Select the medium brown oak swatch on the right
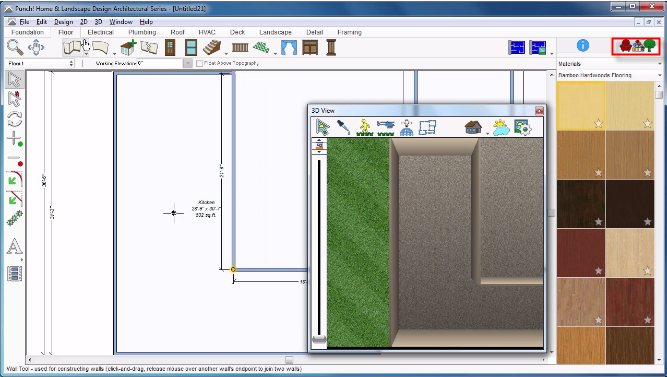This screenshot has width=667, height=377. coord(630,155)
